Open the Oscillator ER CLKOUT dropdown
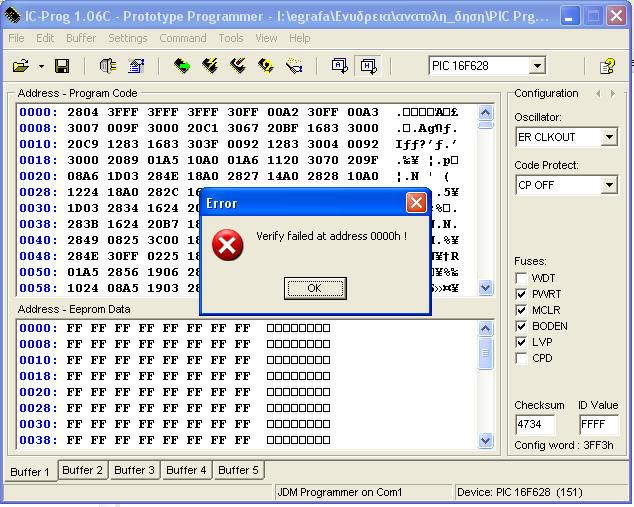This screenshot has width=634, height=507. point(609,137)
